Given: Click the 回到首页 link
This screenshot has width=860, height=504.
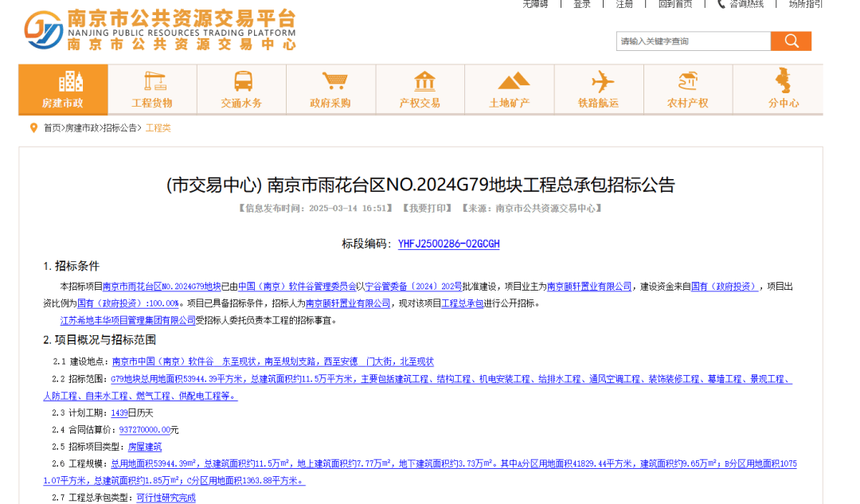Looking at the screenshot, I should click(x=675, y=4).
